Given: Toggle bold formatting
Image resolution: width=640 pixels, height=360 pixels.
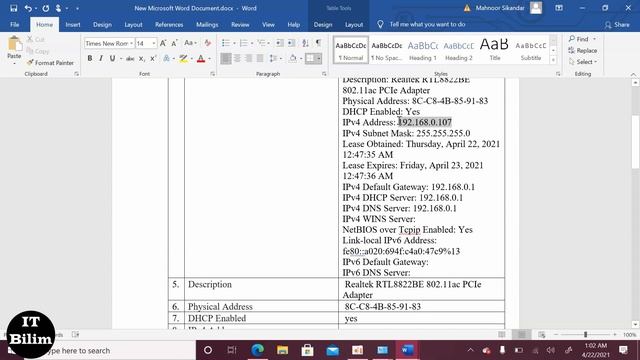Looking at the screenshot, I should [90, 59].
